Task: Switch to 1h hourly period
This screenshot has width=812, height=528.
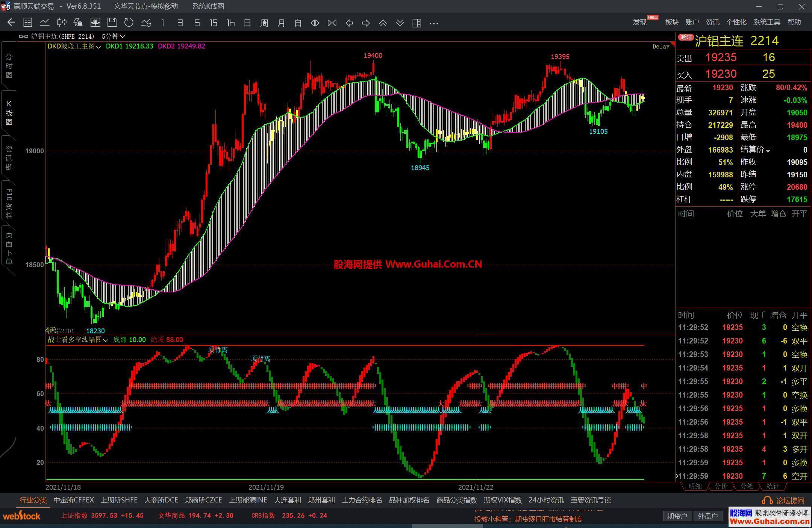Action: pos(230,23)
